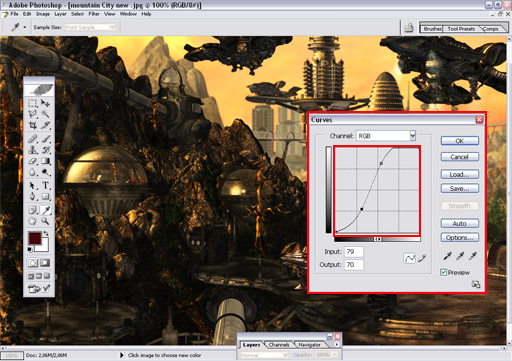Select the Brush tool
This screenshot has width=512, height=361.
click(45, 138)
